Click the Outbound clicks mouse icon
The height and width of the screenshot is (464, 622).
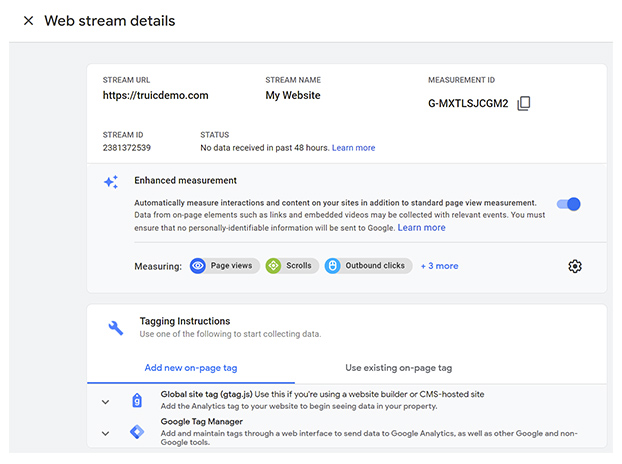[x=332, y=266]
